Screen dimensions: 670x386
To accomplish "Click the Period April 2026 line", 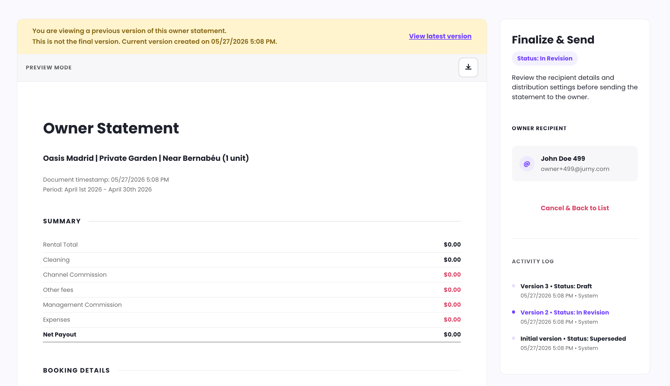I will click(97, 189).
